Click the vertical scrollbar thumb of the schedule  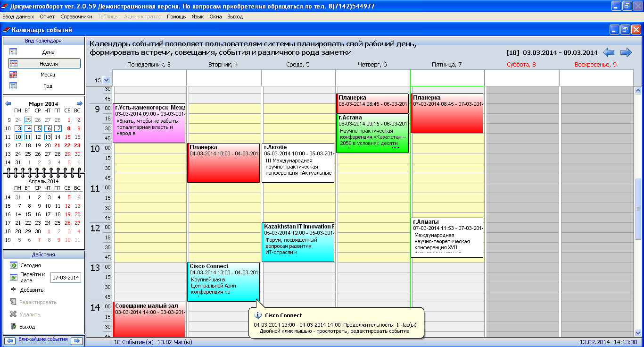(639, 209)
